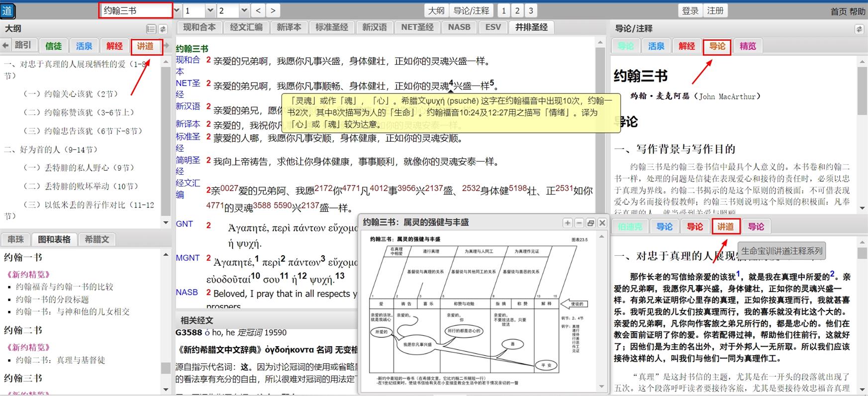Image resolution: width=868 pixels, height=396 pixels.
Task: Click the swap icon in 导论/注释 panel header
Action: pyautogui.click(x=859, y=29)
